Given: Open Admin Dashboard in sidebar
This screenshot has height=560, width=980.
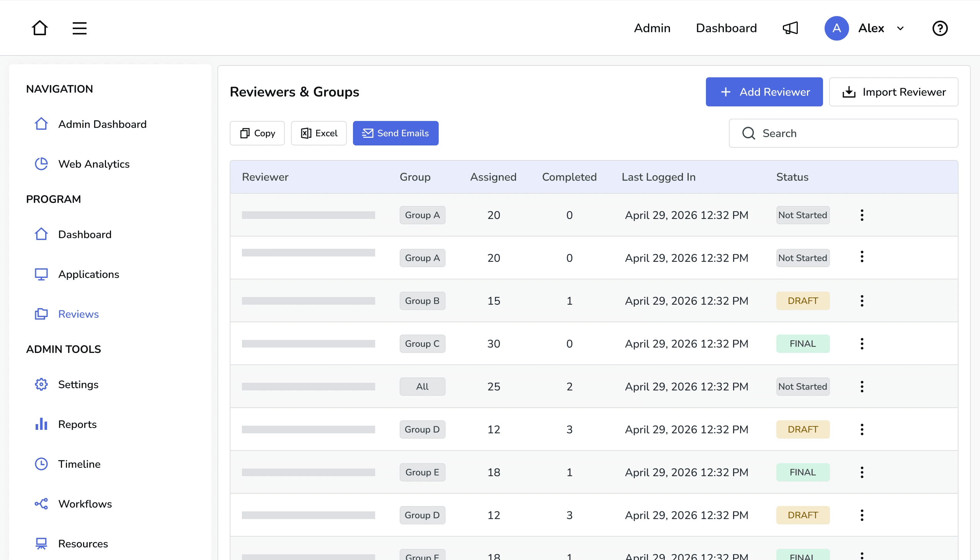Looking at the screenshot, I should [x=102, y=124].
